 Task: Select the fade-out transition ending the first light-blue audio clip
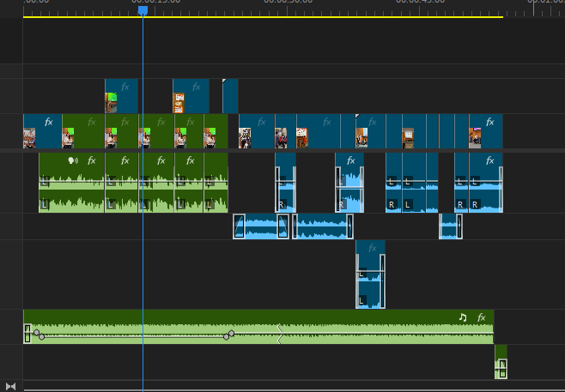282,226
